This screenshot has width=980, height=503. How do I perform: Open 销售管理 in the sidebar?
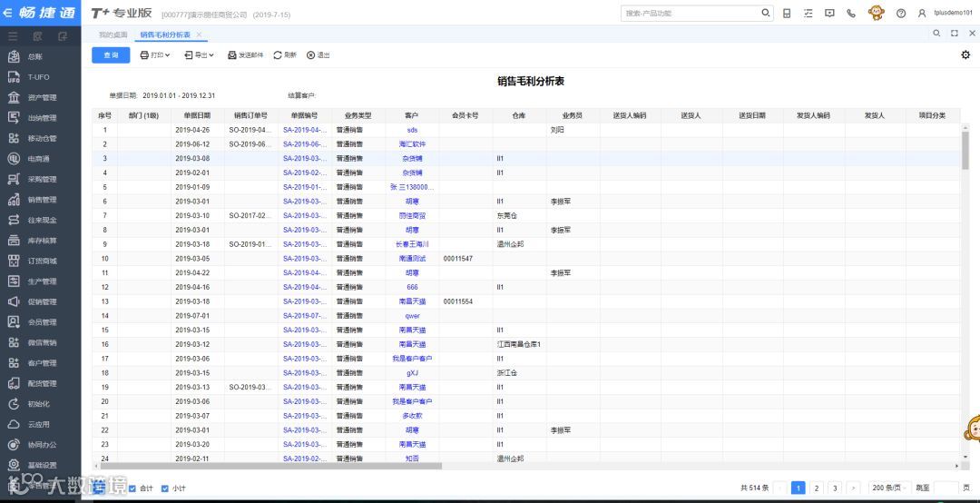(x=40, y=200)
